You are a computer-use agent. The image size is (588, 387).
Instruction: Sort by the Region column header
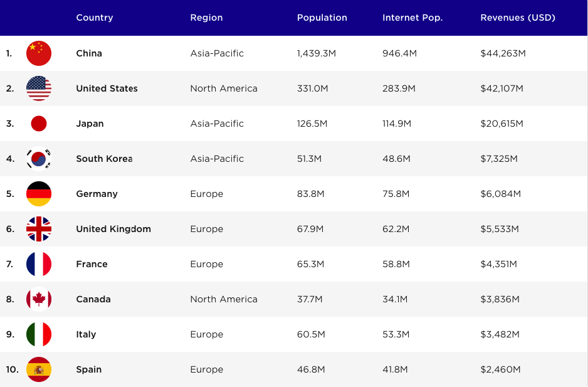[206, 18]
